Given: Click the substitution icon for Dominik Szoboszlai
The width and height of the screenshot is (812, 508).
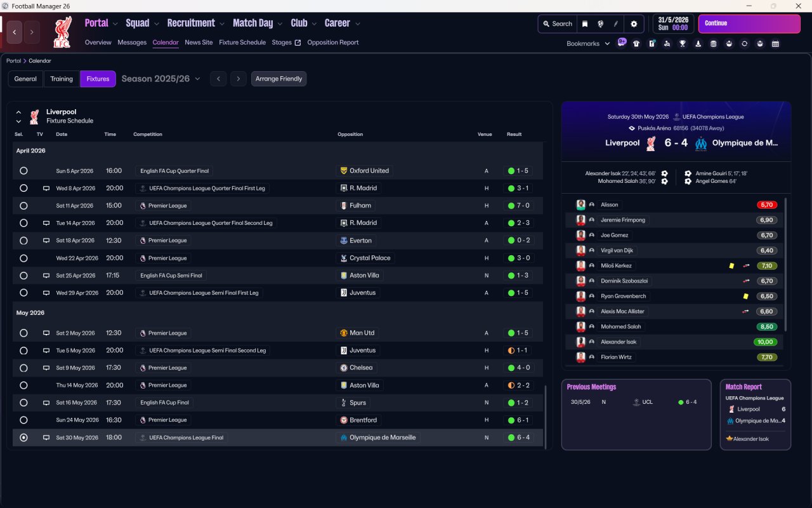Looking at the screenshot, I should point(747,281).
